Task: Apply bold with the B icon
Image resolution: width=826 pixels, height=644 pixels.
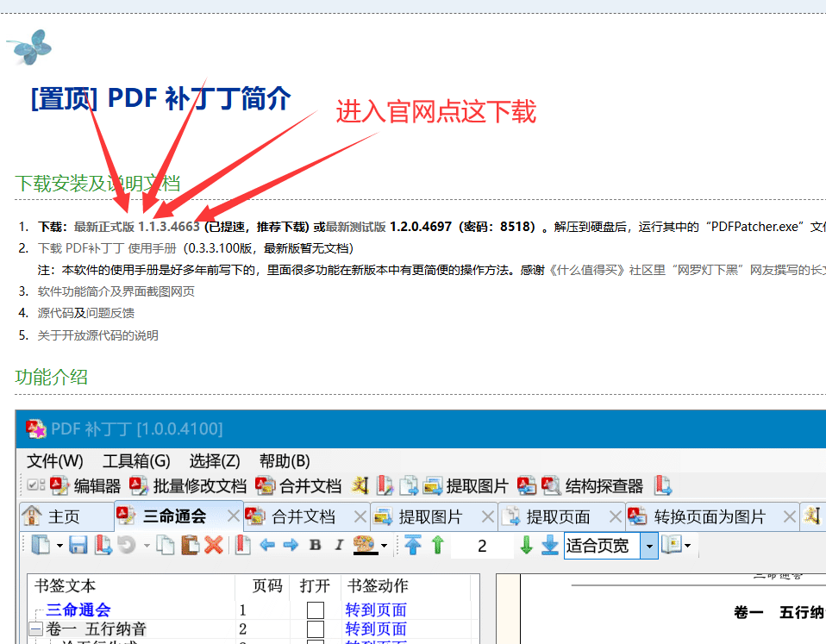Action: click(x=315, y=545)
